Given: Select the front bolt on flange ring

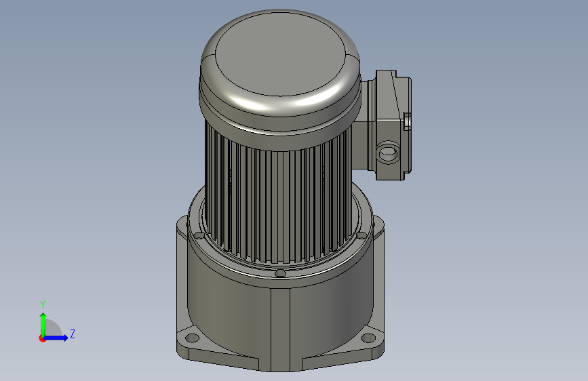Looking at the screenshot, I should [x=279, y=273].
